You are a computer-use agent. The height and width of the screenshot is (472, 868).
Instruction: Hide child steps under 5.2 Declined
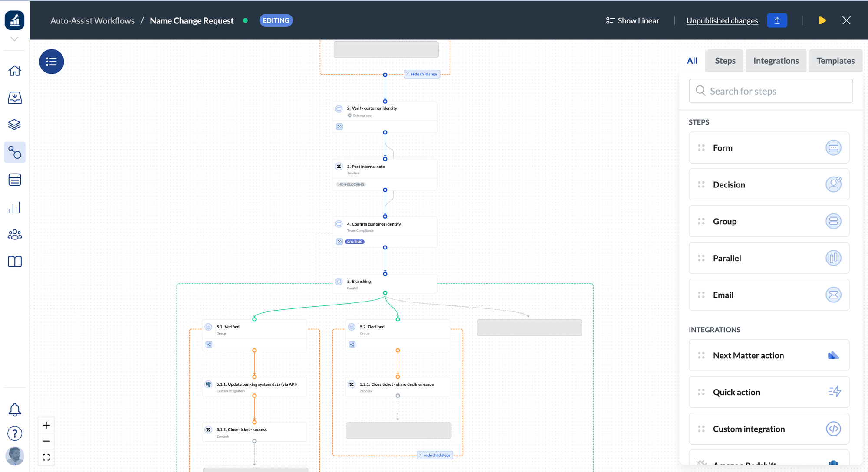point(434,455)
